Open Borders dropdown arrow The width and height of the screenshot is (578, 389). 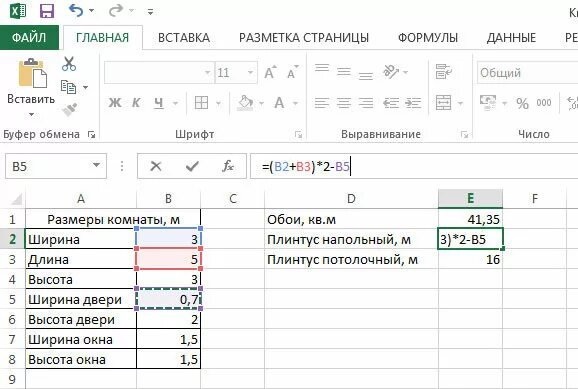(x=219, y=103)
